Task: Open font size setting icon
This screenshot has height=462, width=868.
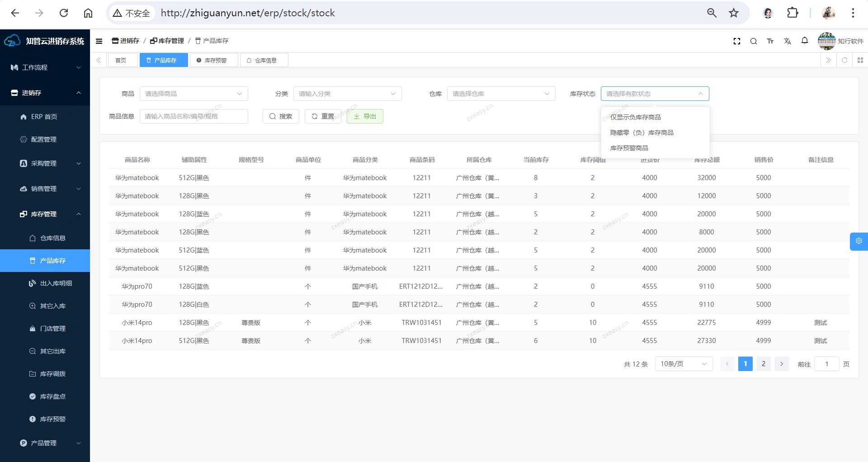Action: pyautogui.click(x=770, y=41)
